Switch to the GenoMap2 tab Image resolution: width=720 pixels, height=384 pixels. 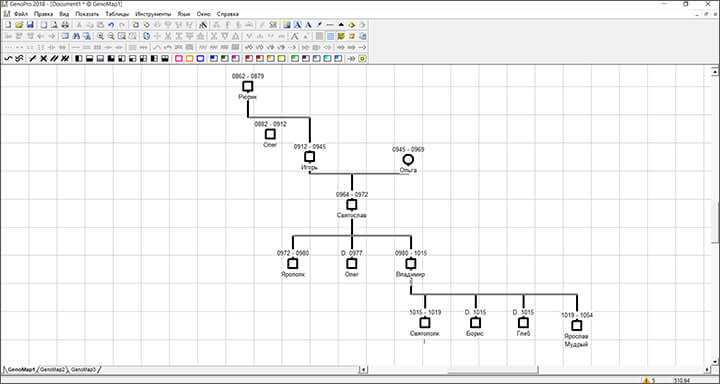pos(52,369)
